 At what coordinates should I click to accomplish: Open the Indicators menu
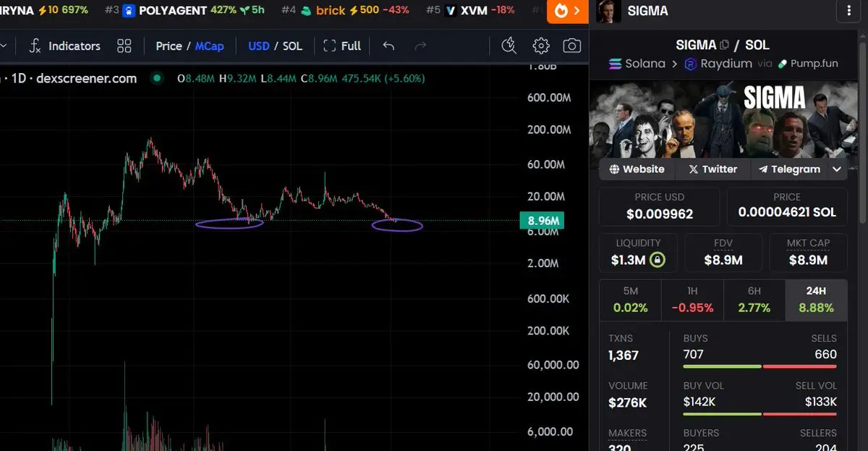tap(65, 46)
